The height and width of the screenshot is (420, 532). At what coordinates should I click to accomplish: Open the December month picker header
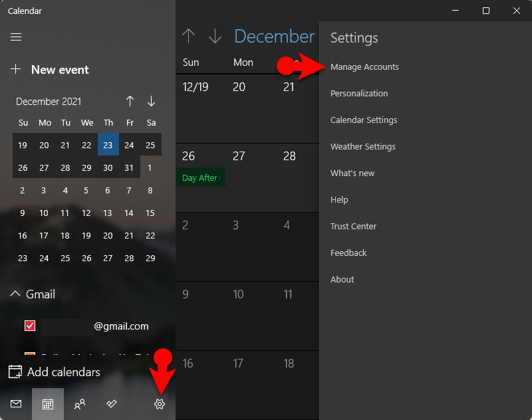[274, 37]
